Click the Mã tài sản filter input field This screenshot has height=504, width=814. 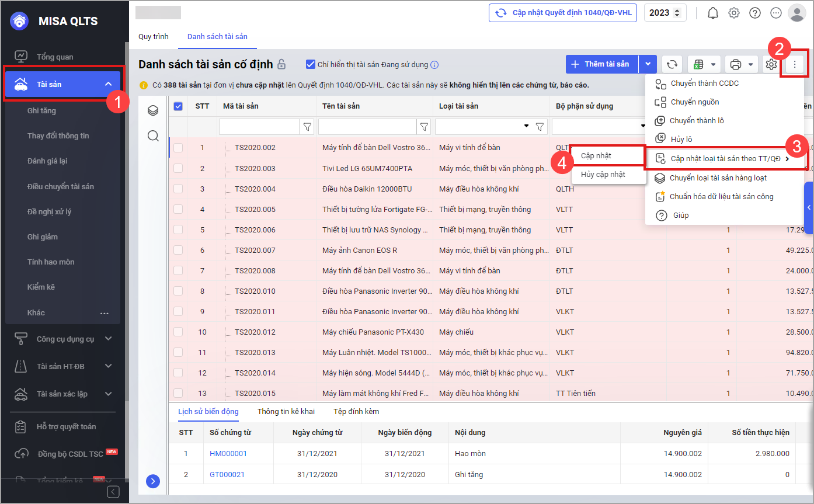(x=259, y=126)
